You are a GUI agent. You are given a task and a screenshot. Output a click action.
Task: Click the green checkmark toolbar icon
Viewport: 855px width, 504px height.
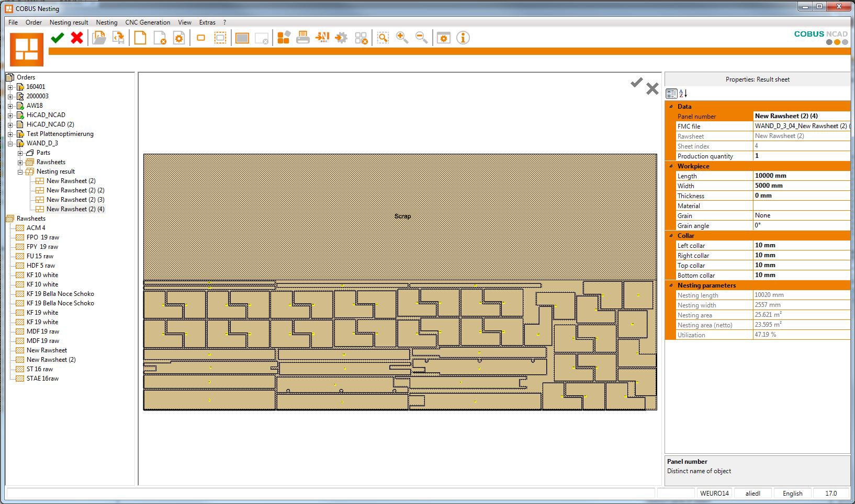click(x=58, y=38)
